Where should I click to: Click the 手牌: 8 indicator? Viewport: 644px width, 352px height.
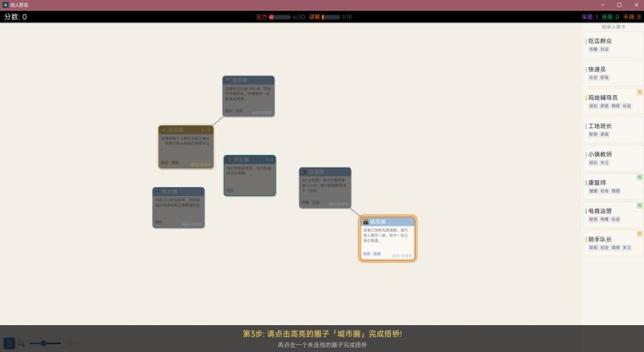coord(631,17)
